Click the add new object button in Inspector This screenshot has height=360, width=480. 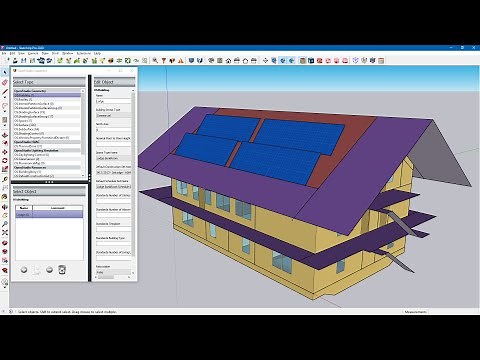24,270
